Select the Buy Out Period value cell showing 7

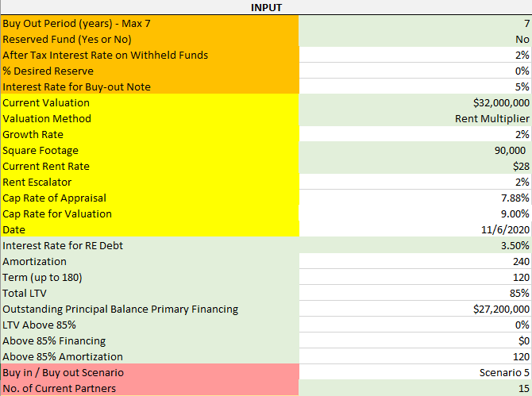click(415, 23)
